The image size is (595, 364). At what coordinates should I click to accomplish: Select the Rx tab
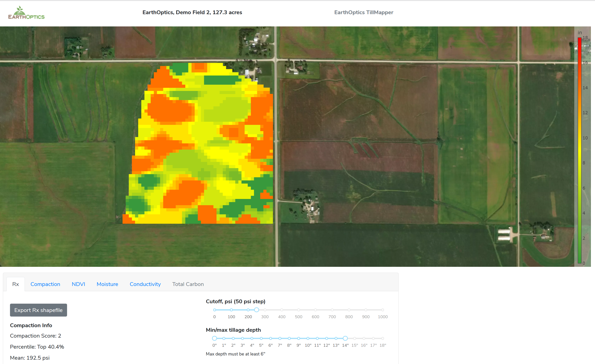click(15, 284)
